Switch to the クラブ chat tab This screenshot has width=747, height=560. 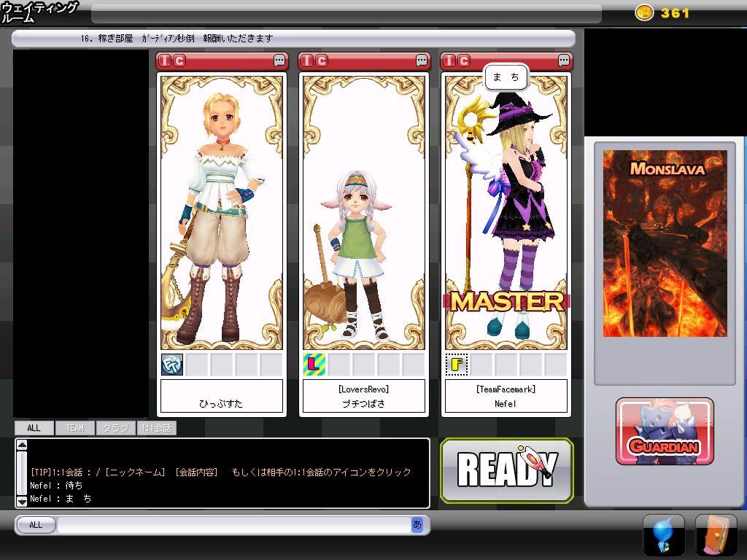coord(115,428)
